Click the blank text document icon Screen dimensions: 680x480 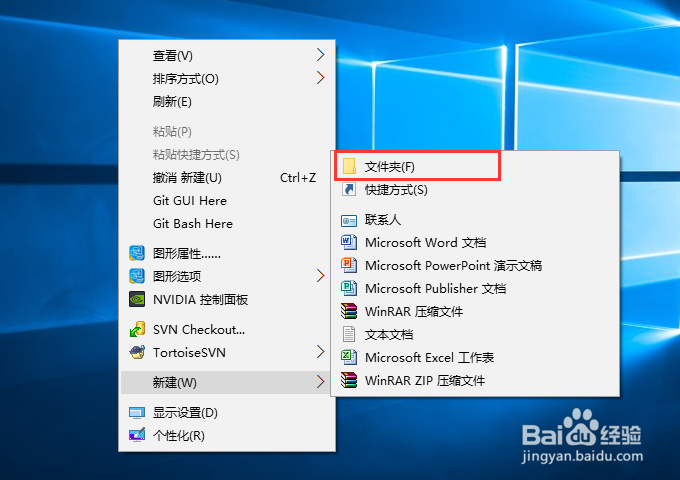pos(349,334)
